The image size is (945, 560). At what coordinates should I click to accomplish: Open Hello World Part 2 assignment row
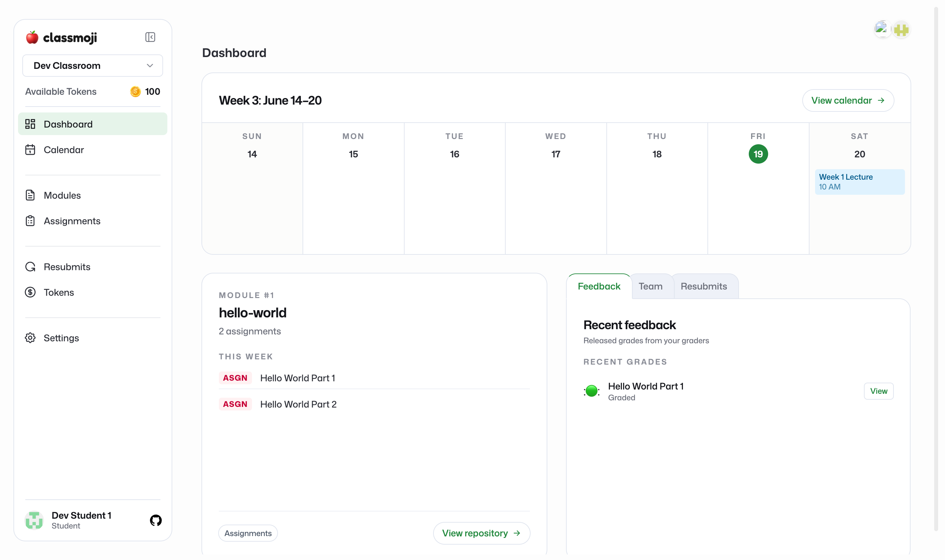(x=374, y=404)
